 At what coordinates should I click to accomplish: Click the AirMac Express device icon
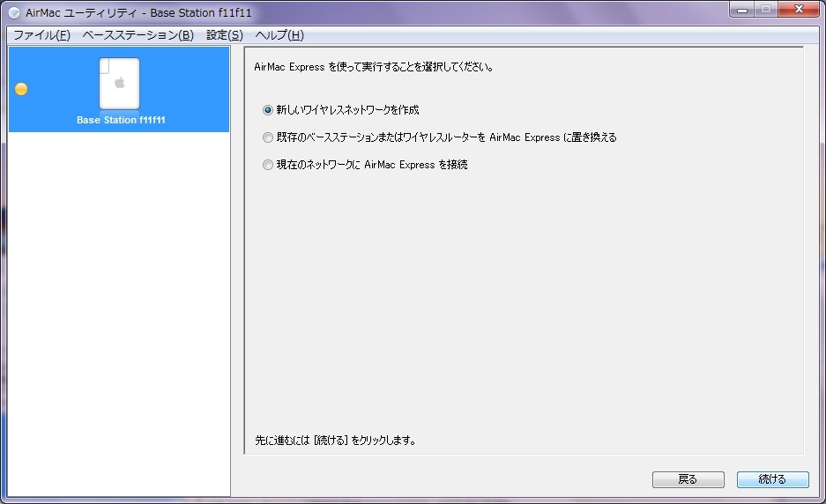pyautogui.click(x=120, y=83)
